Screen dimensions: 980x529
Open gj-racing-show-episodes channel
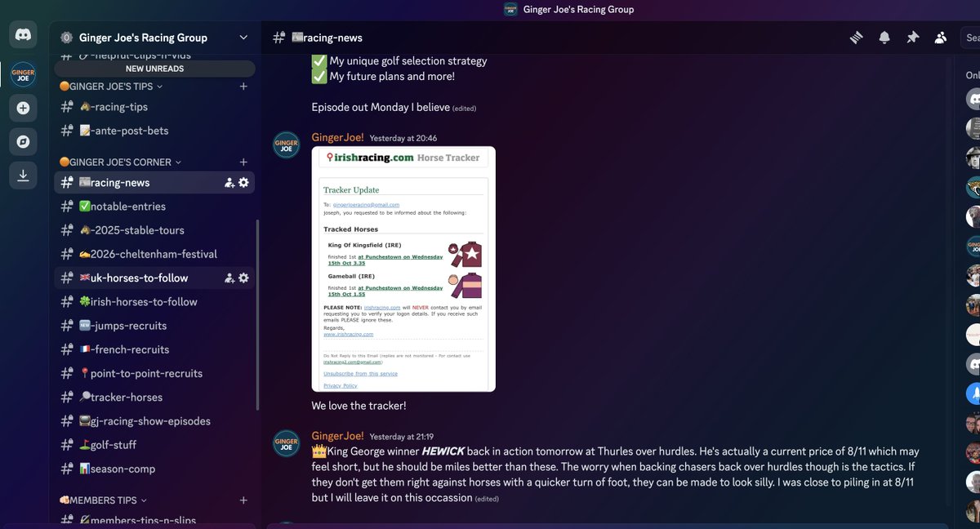click(x=154, y=421)
